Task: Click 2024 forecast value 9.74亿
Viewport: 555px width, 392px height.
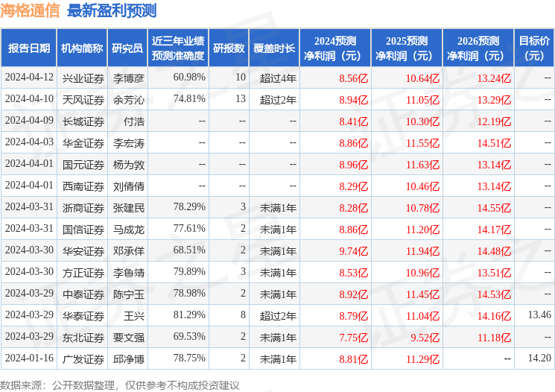Action: 354,251
